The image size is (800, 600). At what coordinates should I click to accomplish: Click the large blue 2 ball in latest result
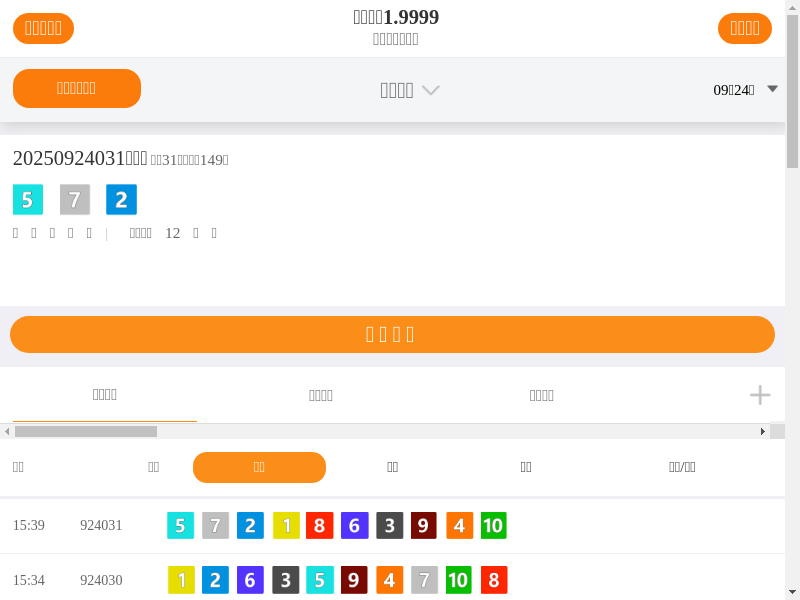pos(121,200)
